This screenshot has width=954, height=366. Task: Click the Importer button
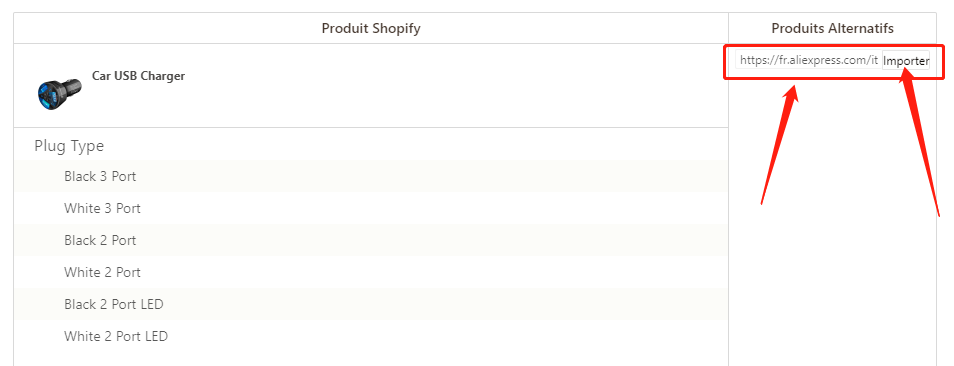coord(906,61)
